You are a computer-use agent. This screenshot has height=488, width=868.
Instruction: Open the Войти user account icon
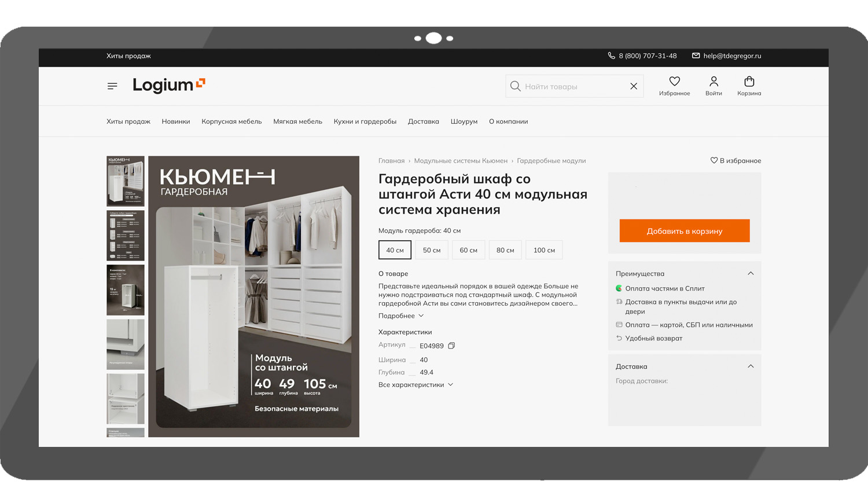pos(713,82)
